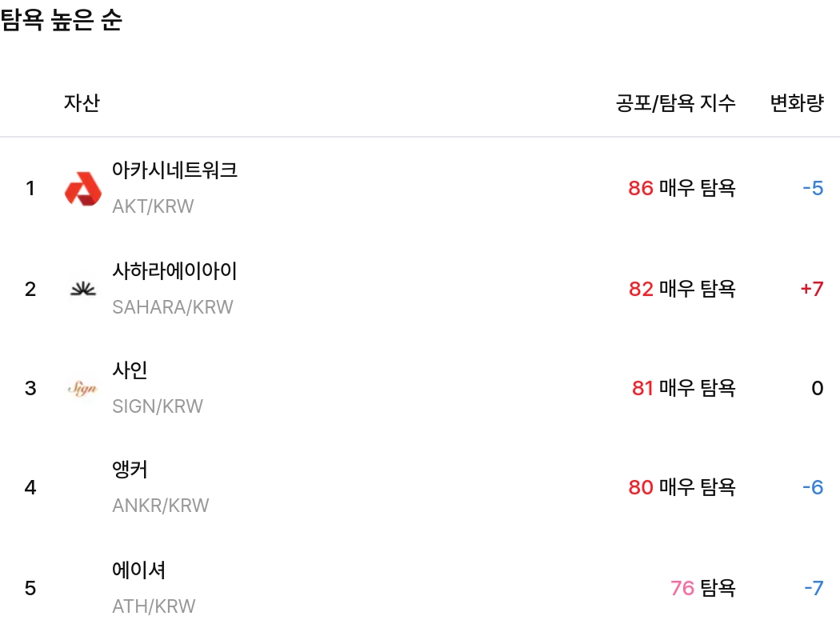This screenshot has height=640, width=840.
Task: Click the 0 change value for Sign
Action: pos(817,388)
